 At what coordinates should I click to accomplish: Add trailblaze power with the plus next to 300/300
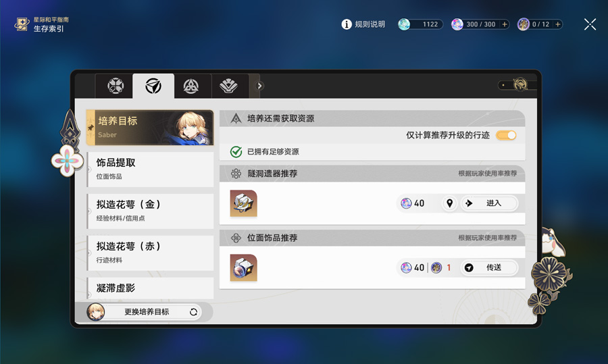505,24
